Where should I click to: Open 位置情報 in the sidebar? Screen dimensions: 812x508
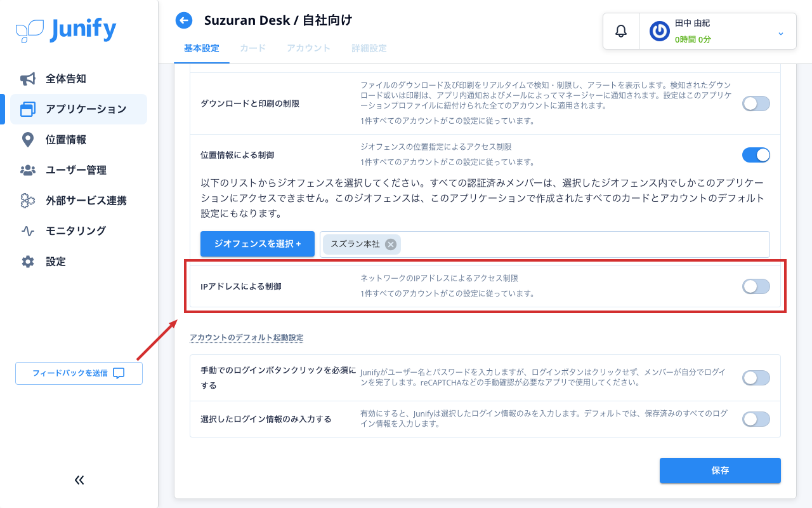tap(79, 140)
